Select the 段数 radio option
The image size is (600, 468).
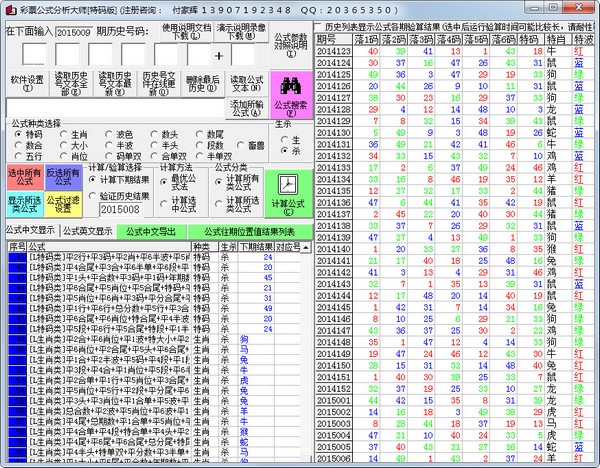click(199, 145)
